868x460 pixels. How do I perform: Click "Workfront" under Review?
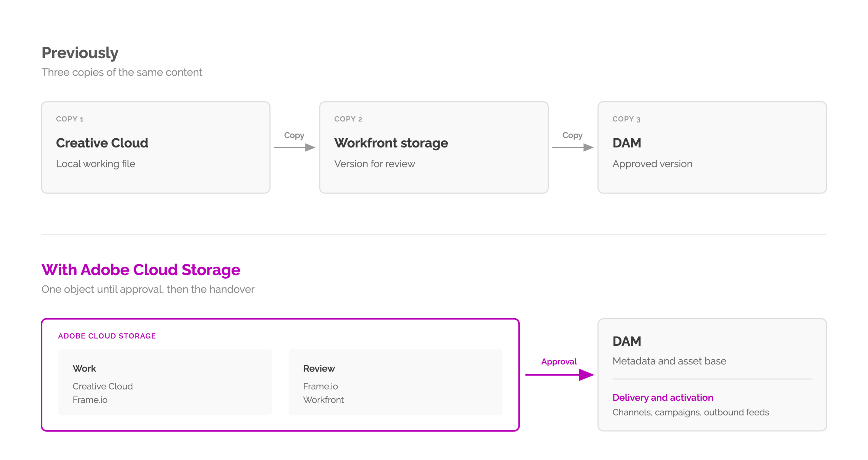[x=323, y=400]
